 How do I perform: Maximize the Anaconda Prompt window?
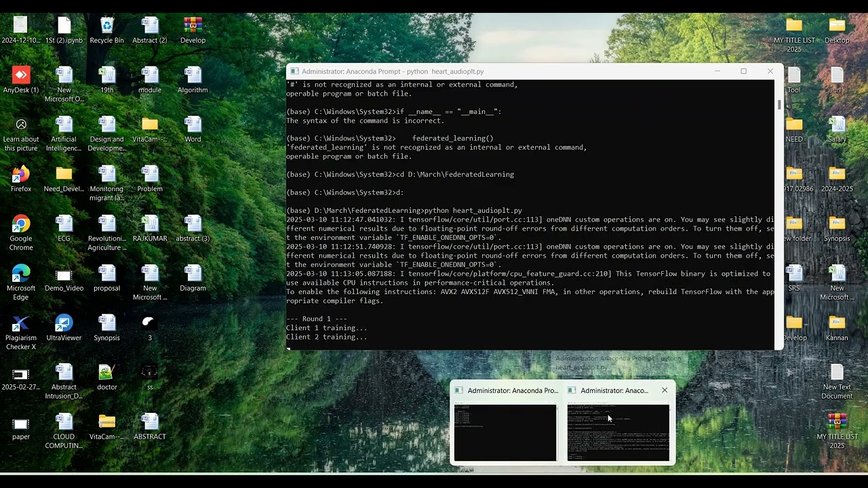pos(743,71)
